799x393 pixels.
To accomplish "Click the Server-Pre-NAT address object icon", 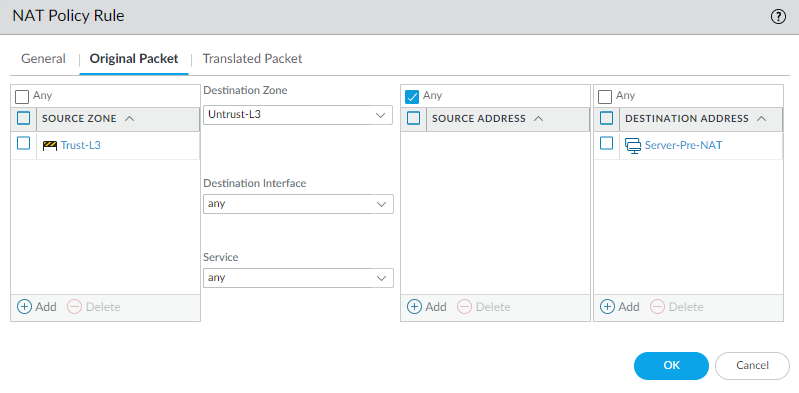I will pyautogui.click(x=633, y=146).
